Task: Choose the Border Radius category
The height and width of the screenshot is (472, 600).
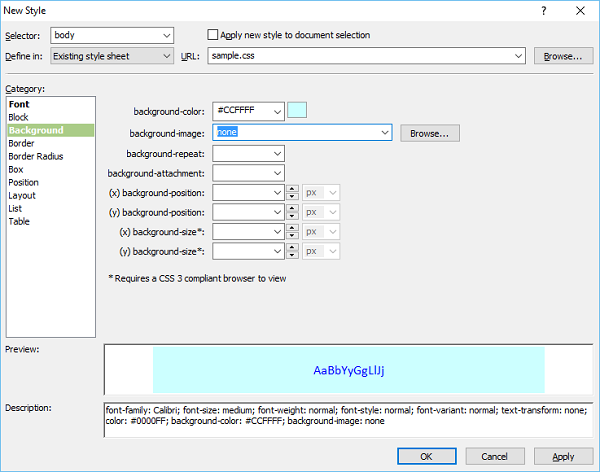Action: pyautogui.click(x=36, y=156)
